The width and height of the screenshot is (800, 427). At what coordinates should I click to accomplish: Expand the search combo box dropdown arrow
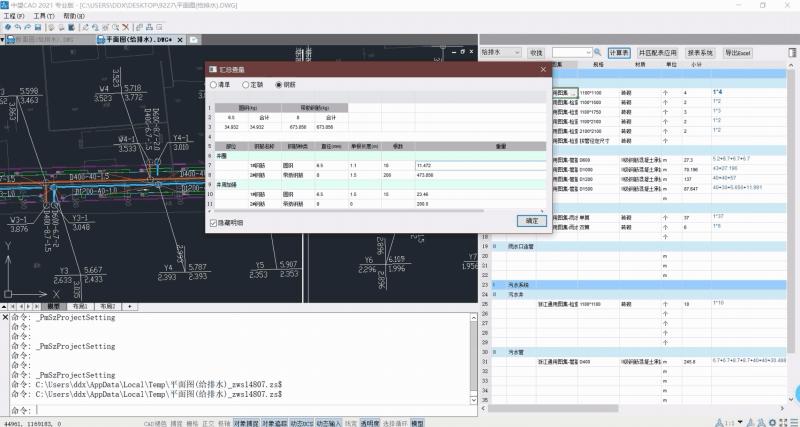(x=589, y=52)
